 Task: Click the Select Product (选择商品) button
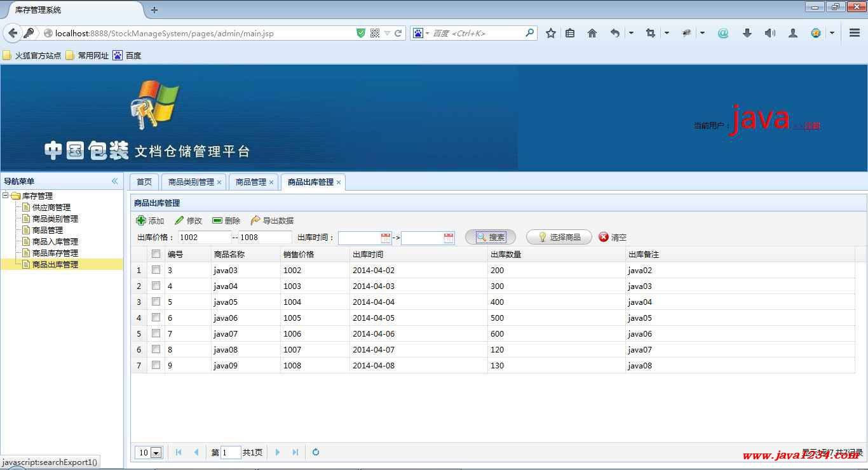[559, 237]
